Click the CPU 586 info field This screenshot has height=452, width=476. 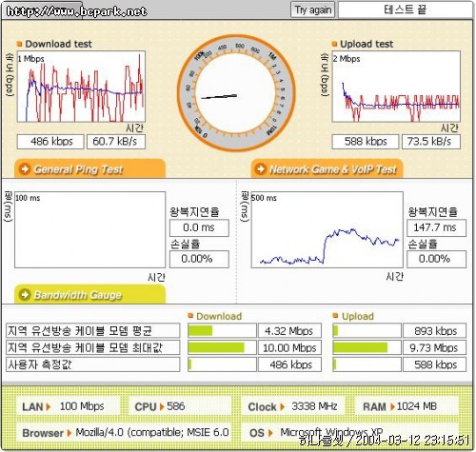tap(180, 406)
